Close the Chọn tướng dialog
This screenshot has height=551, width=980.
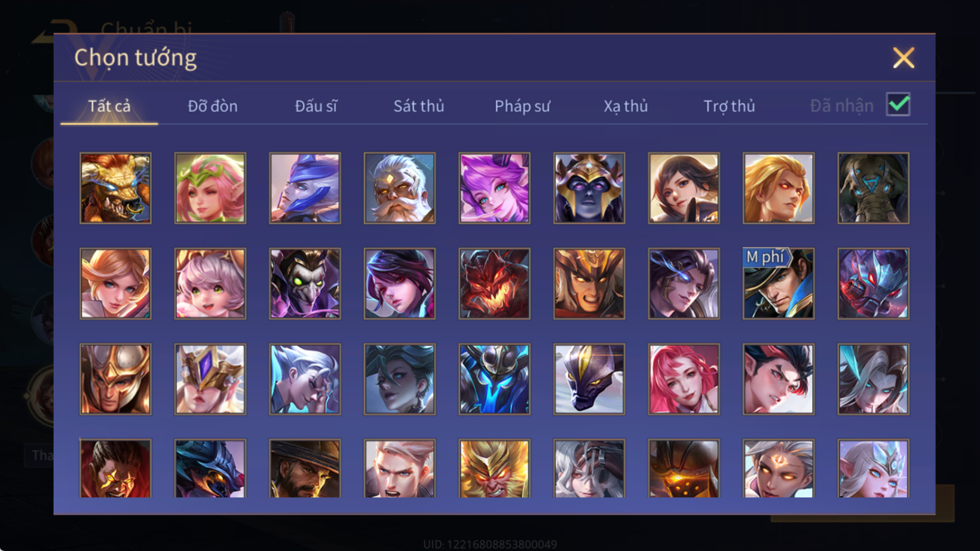(x=903, y=58)
